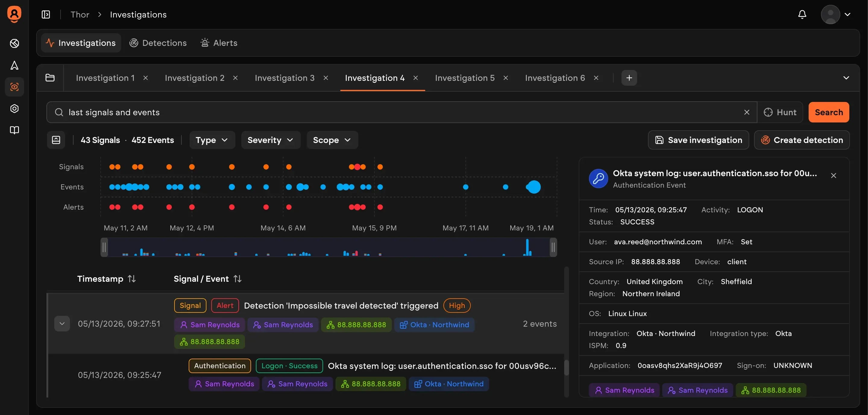Click the 452 Events count
The height and width of the screenshot is (415, 868).
point(153,140)
